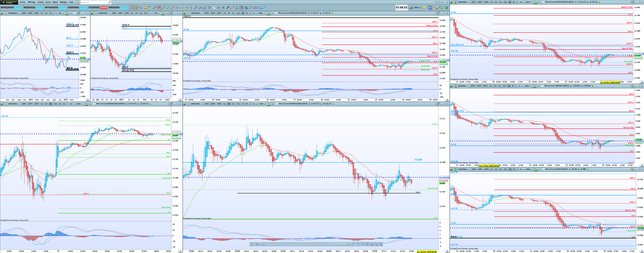Toggle the 1h timeframe on main chart
644x253 pixels.
(x=243, y=13)
